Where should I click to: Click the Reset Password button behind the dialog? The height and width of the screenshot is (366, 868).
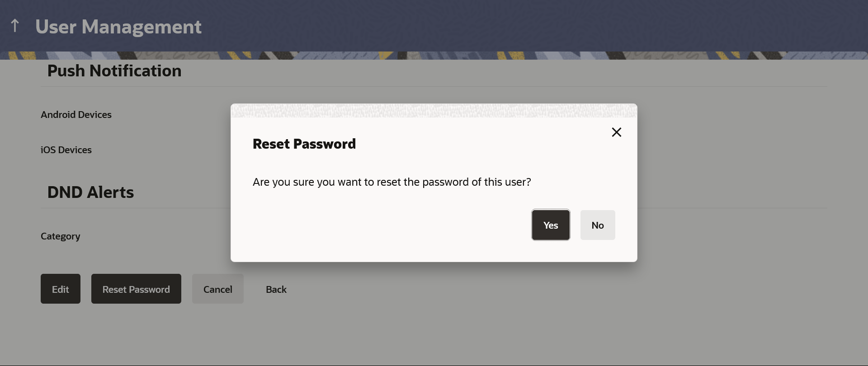tap(136, 289)
